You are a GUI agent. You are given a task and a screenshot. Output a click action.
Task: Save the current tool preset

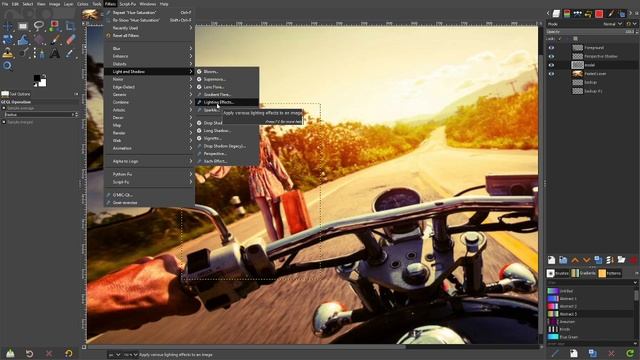tap(10, 353)
